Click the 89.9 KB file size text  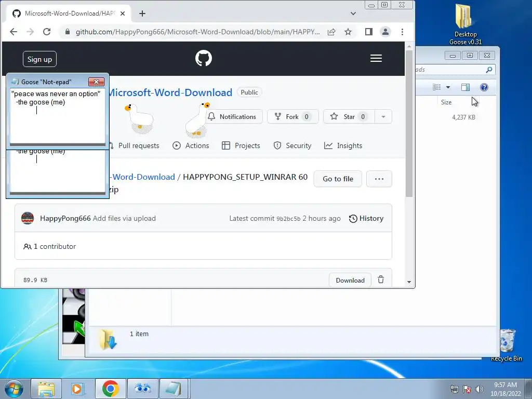35,280
